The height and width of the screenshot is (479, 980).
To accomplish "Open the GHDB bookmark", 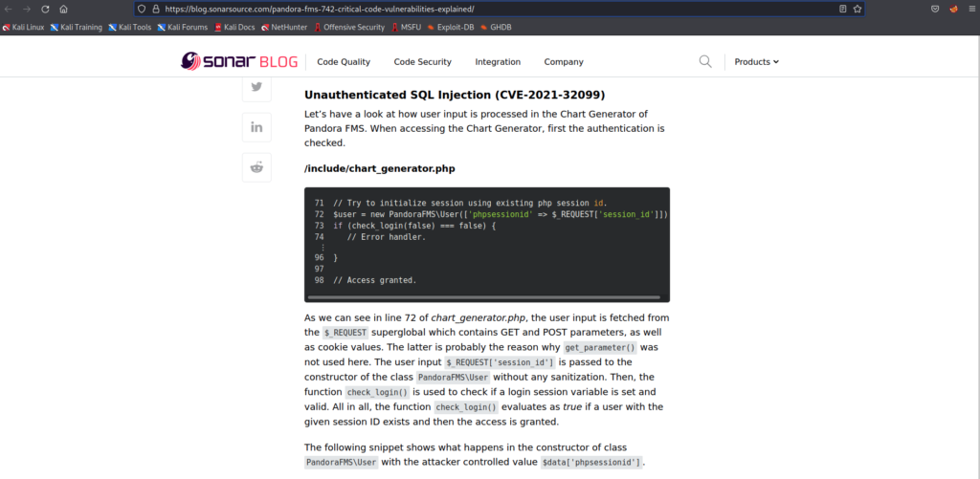I will (x=497, y=27).
